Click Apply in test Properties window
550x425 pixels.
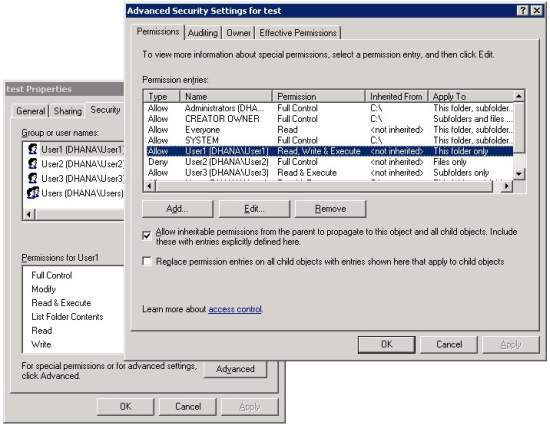[x=250, y=406]
